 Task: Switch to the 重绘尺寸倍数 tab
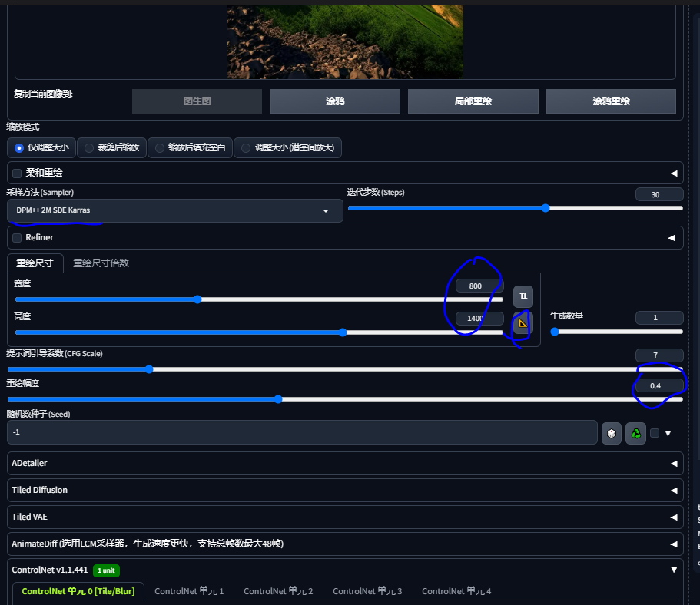click(x=101, y=263)
